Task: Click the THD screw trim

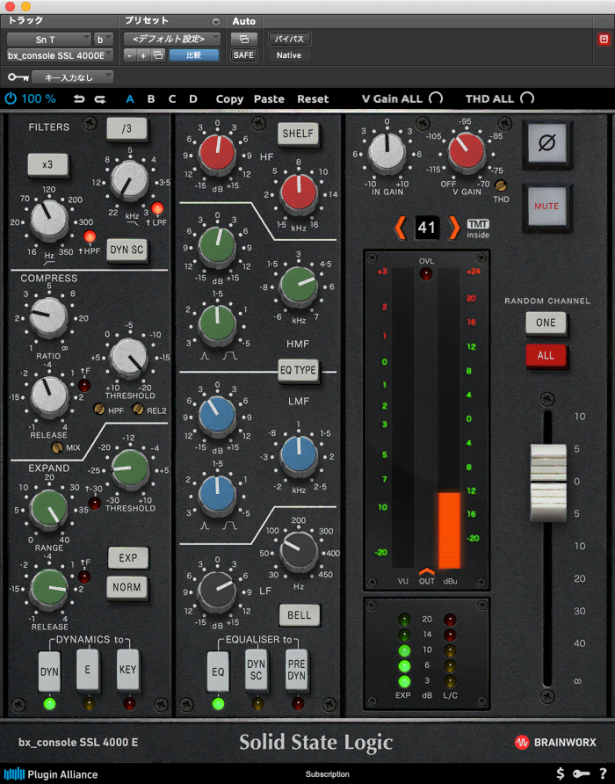Action: (x=500, y=186)
